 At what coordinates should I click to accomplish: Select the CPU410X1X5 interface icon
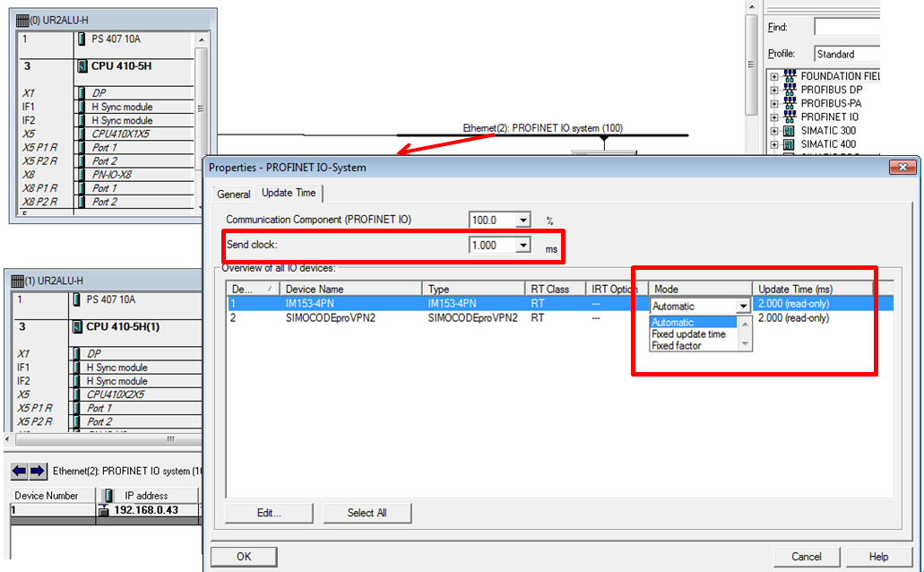click(82, 134)
